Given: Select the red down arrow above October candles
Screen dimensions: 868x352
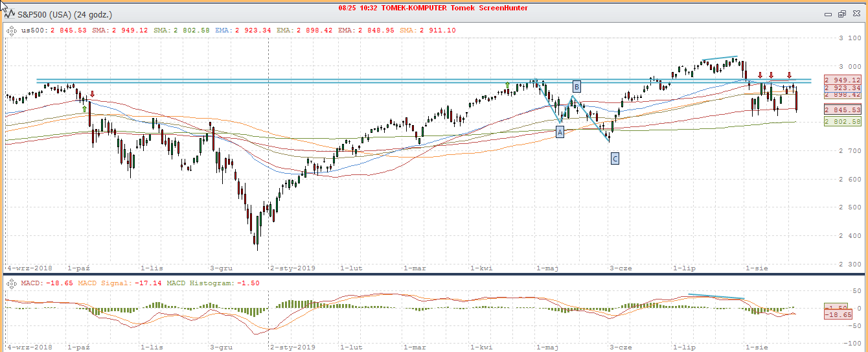Looking at the screenshot, I should (92, 95).
